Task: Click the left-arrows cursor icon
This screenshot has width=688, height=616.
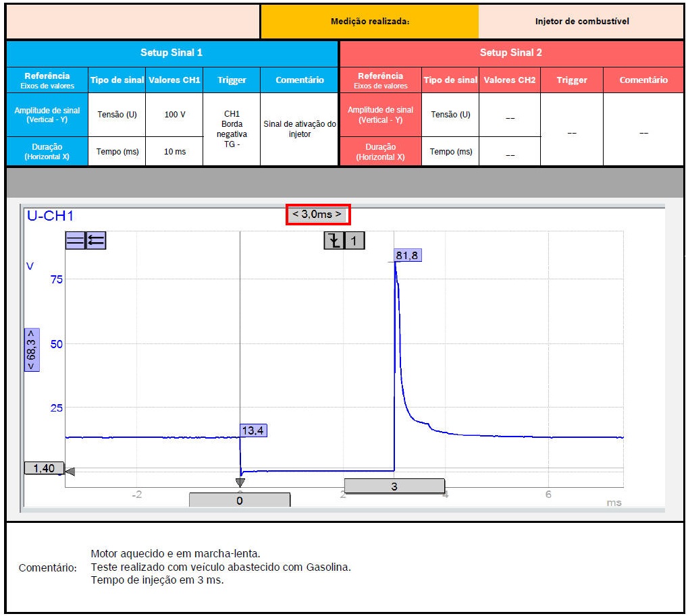Action: click(96, 240)
